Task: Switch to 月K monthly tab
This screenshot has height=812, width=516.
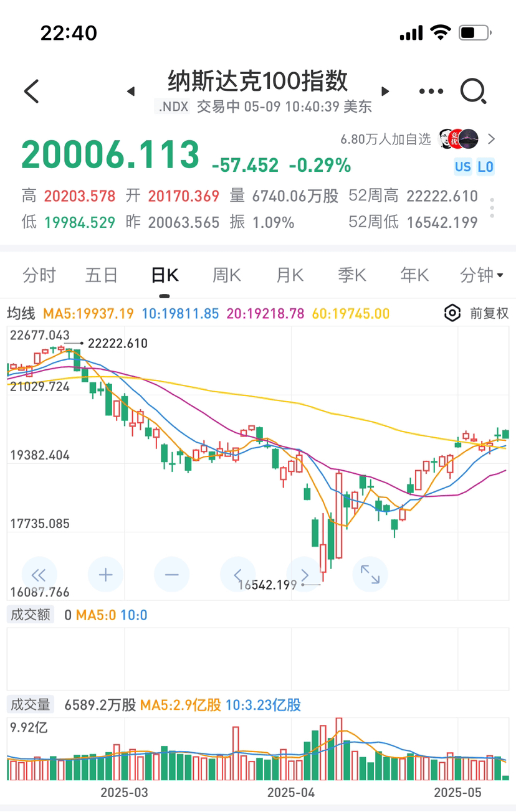Action: (x=290, y=275)
